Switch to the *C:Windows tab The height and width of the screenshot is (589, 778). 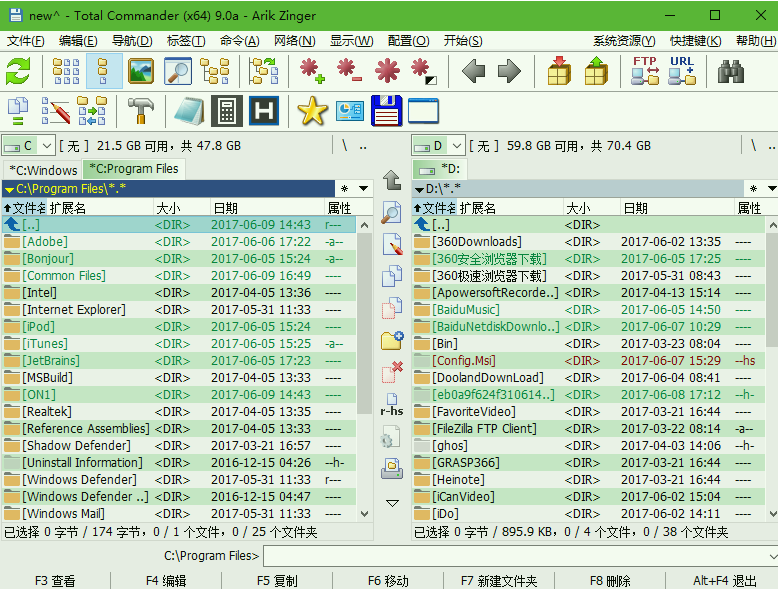[x=43, y=170]
